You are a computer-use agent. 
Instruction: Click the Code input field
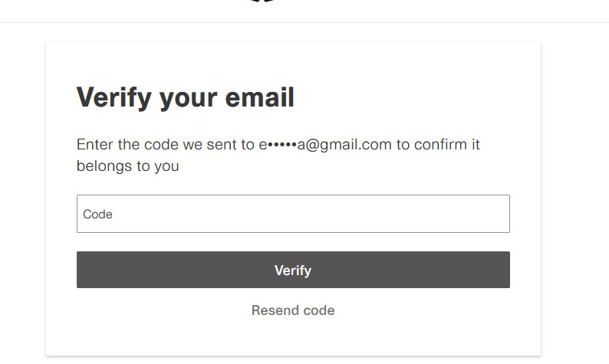coord(293,214)
